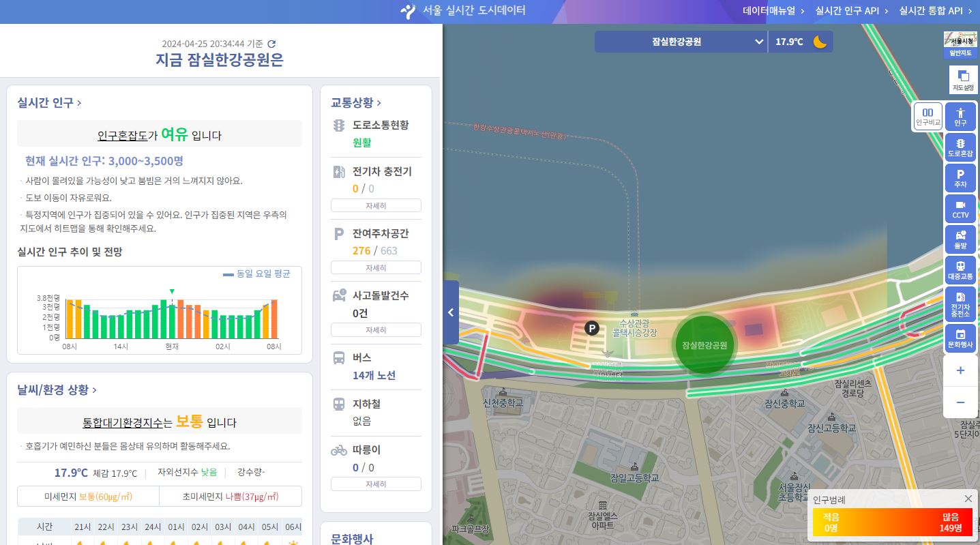Toggle the 도로혼잡 road congestion layer
The width and height of the screenshot is (980, 545).
click(x=960, y=147)
